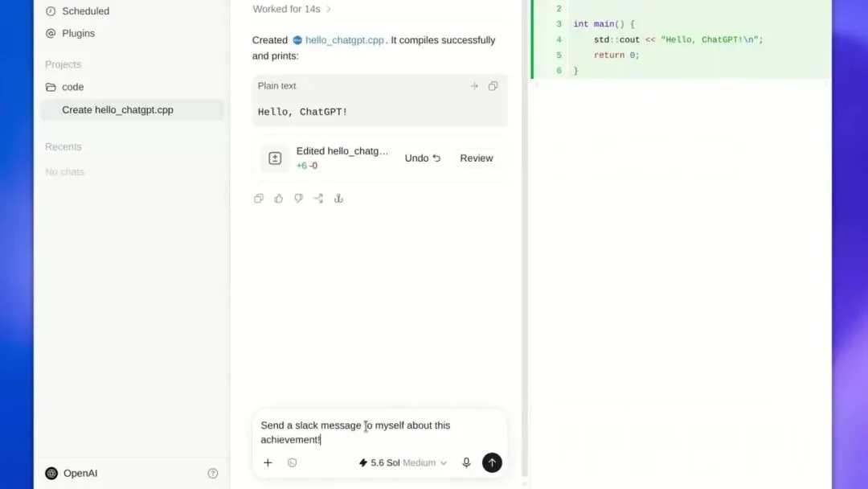
Task: Expand the Worked for 14s details
Action: pyautogui.click(x=291, y=9)
